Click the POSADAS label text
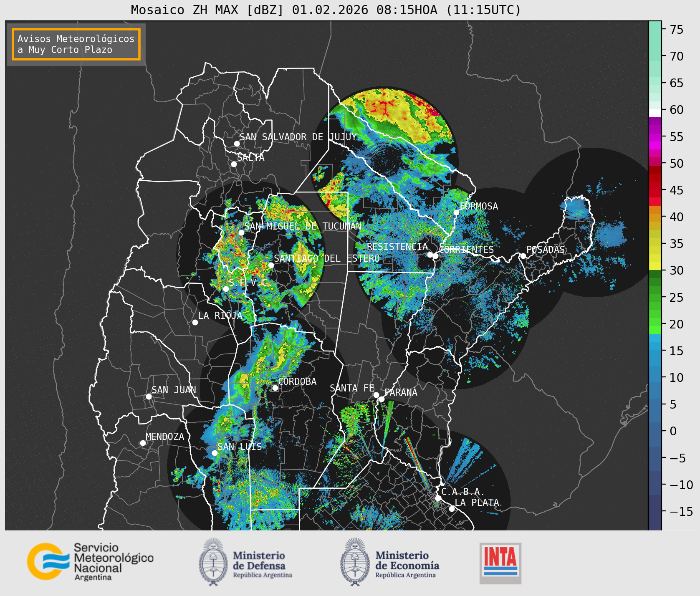The image size is (700, 596). 546,250
